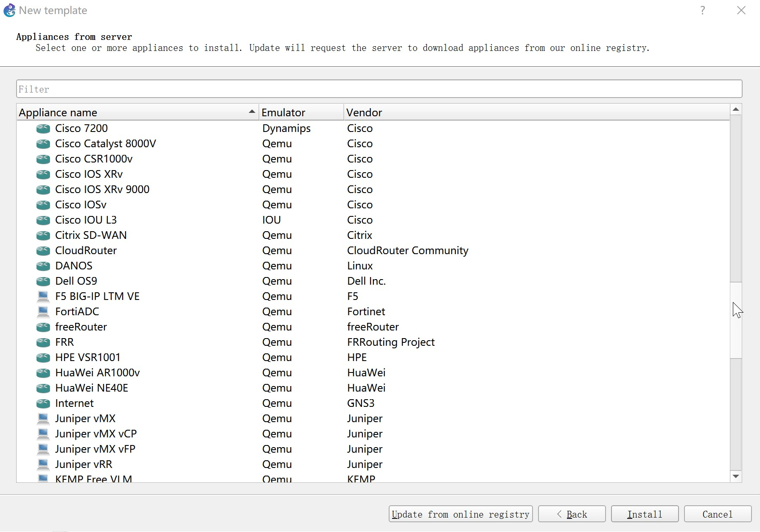Click the router icon for Cisco 7200
Image resolution: width=760 pixels, height=532 pixels.
[43, 129]
